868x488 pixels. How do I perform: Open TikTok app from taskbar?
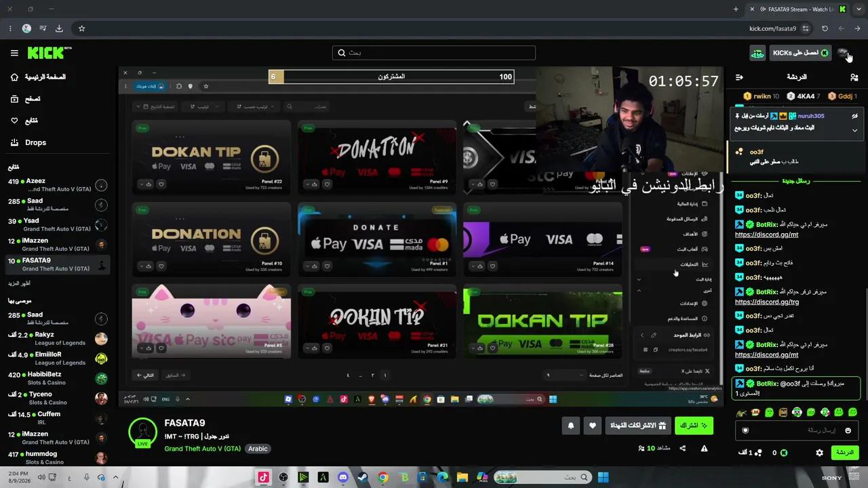[263, 477]
